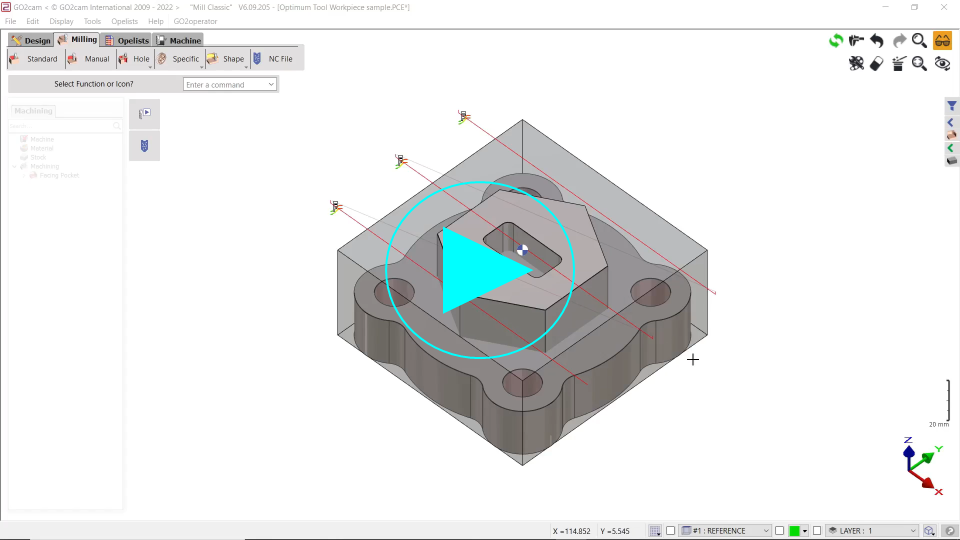
Task: Click the blue filter funnel icon
Action: click(952, 106)
